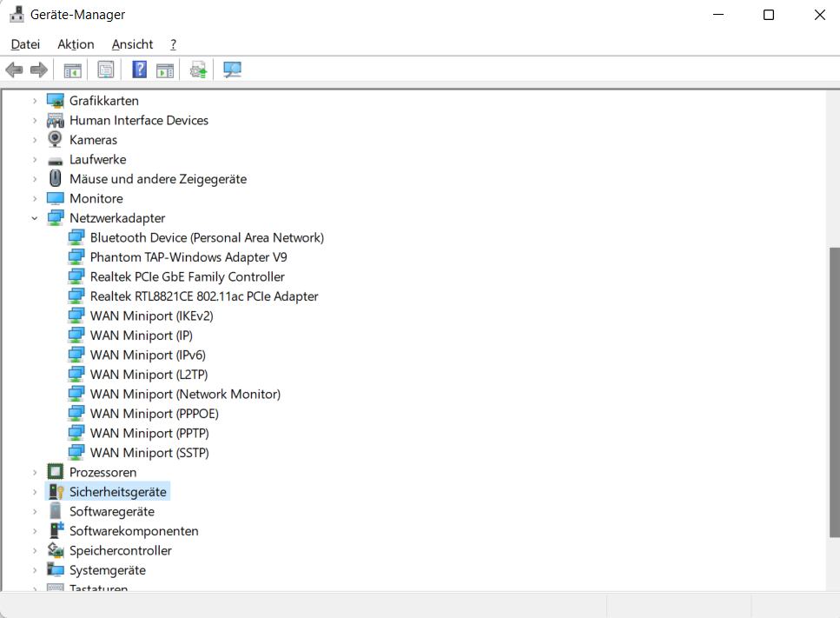Select WAN Miniport (L2TP)

(149, 375)
